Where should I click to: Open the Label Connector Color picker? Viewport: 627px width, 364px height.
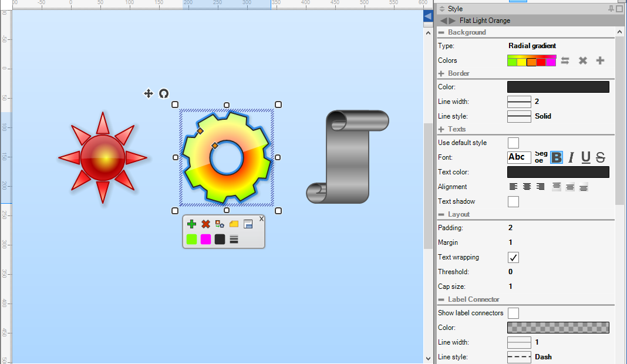pos(558,328)
